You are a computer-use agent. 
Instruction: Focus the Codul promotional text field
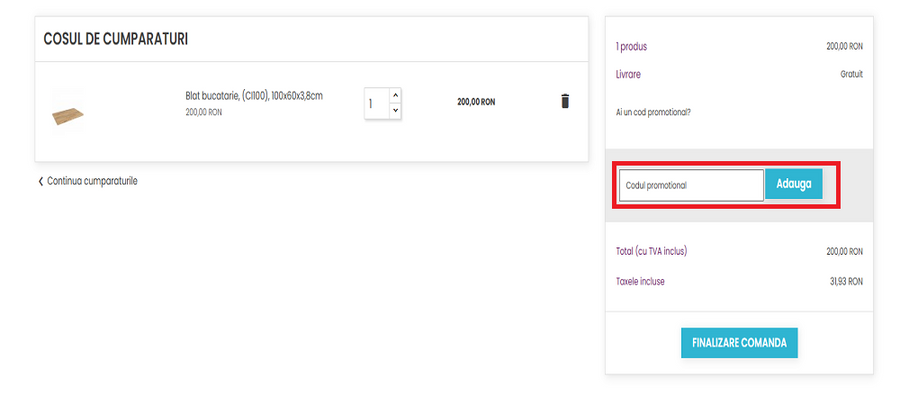click(690, 185)
